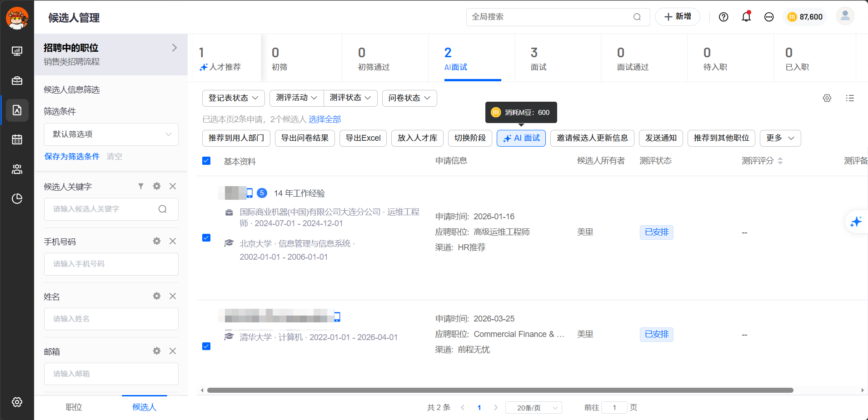Click the horizontal scrollbar under the table
The width and height of the screenshot is (868, 420).
(x=500, y=390)
